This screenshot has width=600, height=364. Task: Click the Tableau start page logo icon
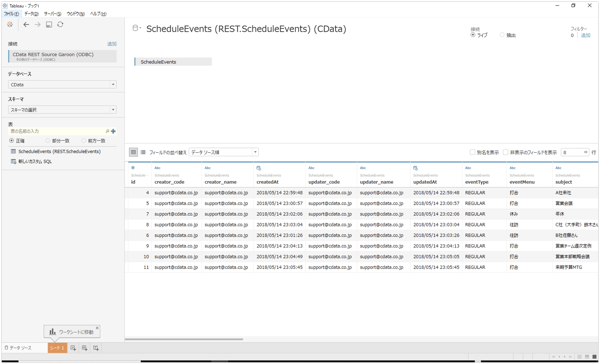click(10, 24)
